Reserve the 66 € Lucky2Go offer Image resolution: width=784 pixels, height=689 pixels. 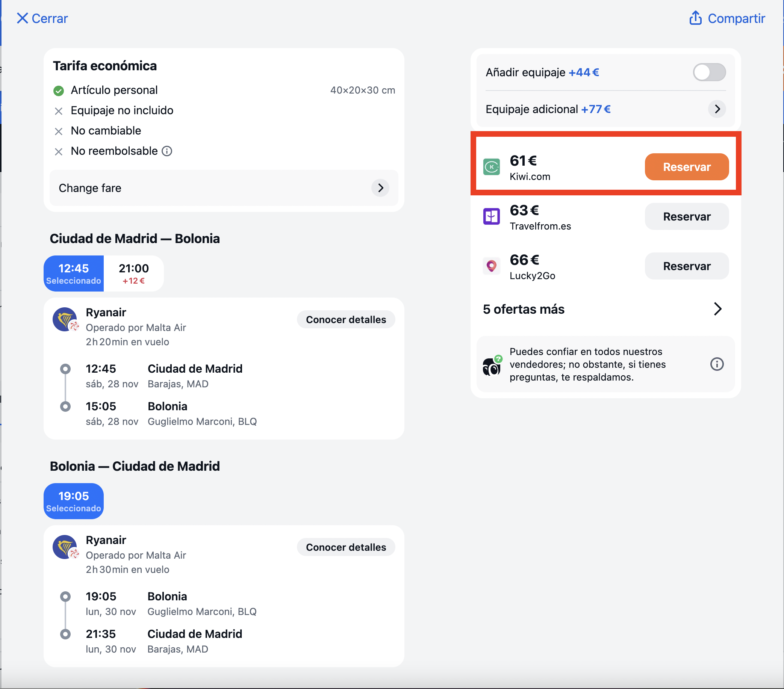click(687, 266)
